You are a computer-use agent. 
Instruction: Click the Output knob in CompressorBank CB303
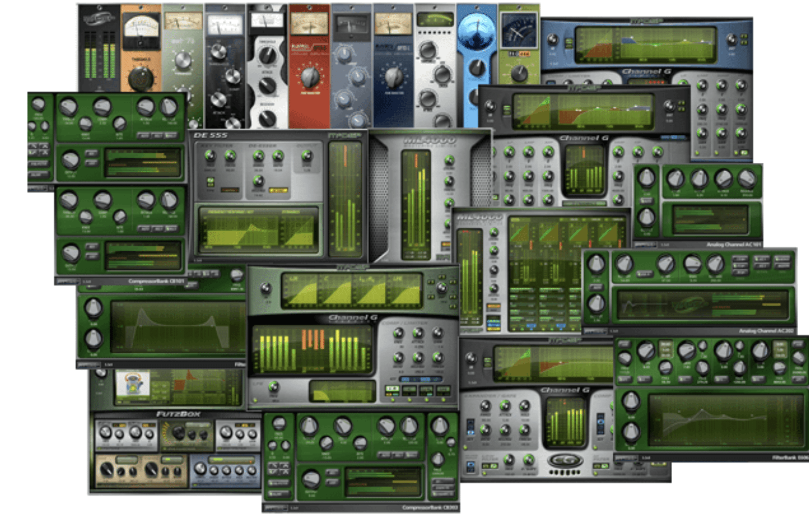[311, 479]
